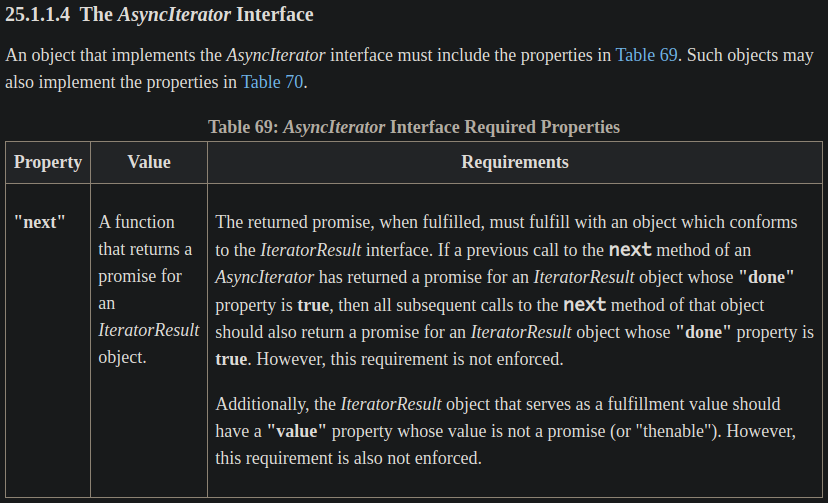Click the Table 69 caption title
The height and width of the screenshot is (503, 828).
(414, 127)
